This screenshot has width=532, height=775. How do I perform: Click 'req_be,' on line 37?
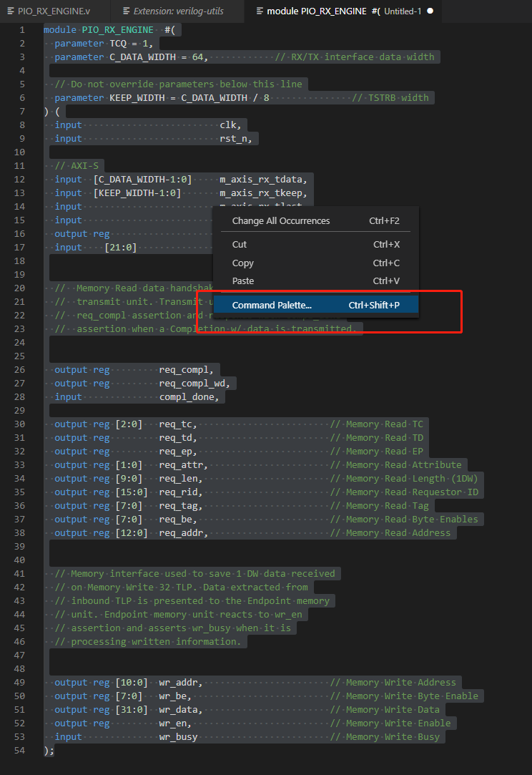[x=178, y=520]
